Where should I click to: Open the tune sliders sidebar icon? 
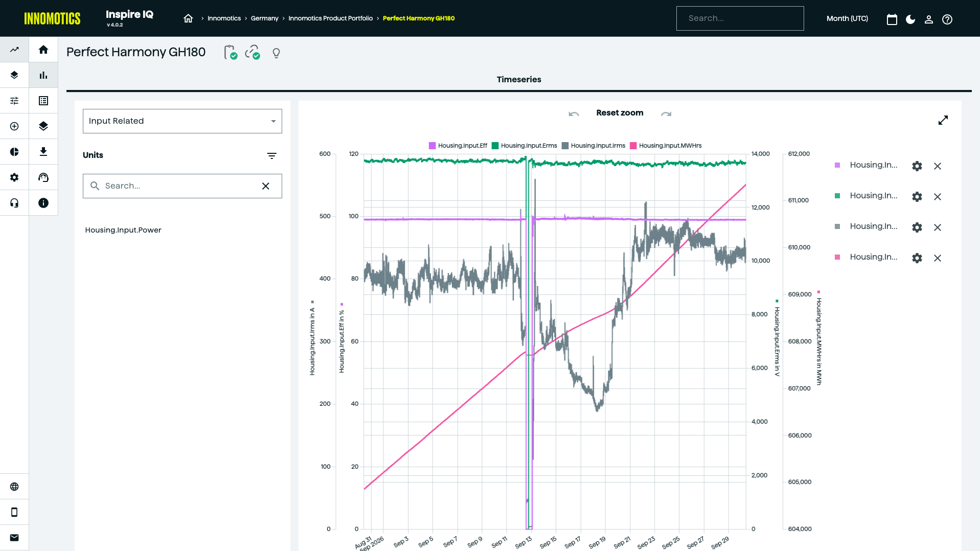coord(14,101)
